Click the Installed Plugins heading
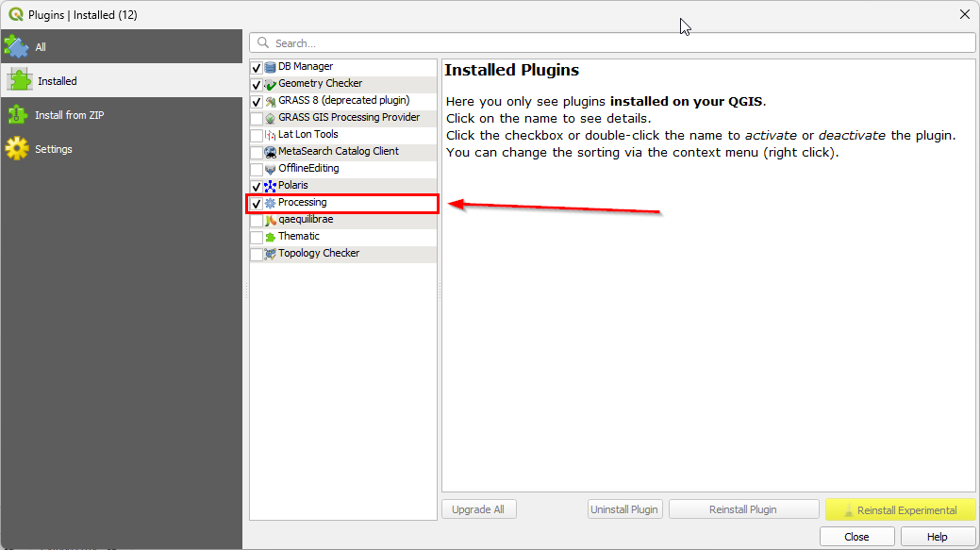Image resolution: width=980 pixels, height=550 pixels. (512, 70)
